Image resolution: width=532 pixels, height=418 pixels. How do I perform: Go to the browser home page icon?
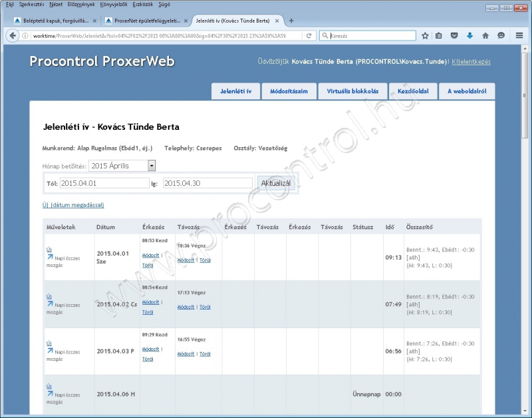tap(485, 36)
